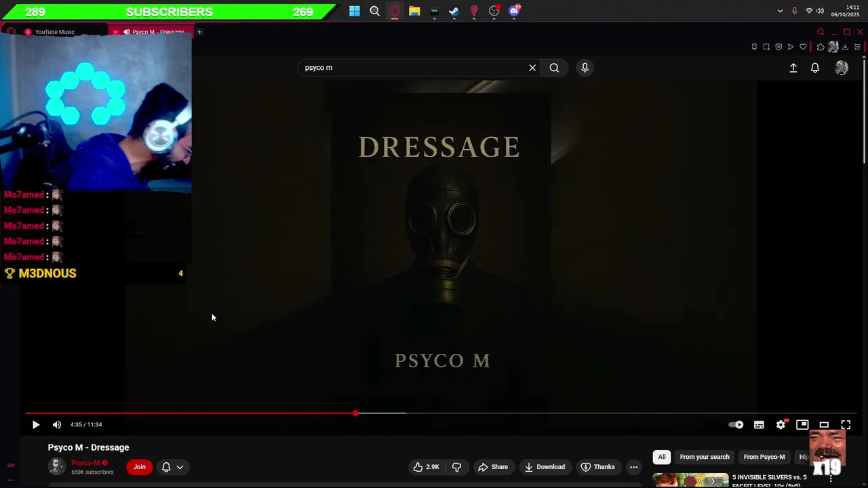The width and height of the screenshot is (868, 488).
Task: Open the player settings gear
Action: tap(781, 425)
